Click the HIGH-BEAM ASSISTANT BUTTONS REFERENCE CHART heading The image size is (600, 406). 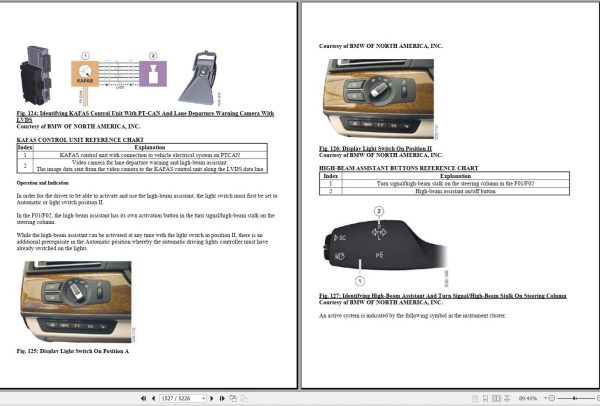(399, 168)
